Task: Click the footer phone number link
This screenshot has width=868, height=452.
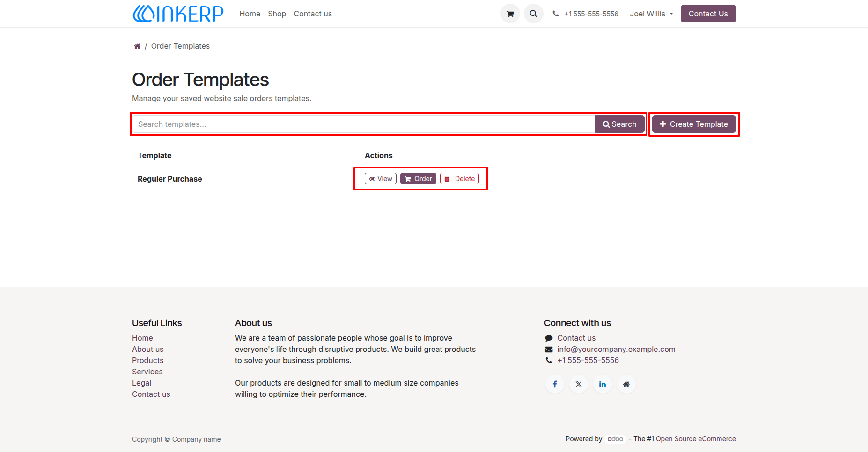Action: [588, 360]
